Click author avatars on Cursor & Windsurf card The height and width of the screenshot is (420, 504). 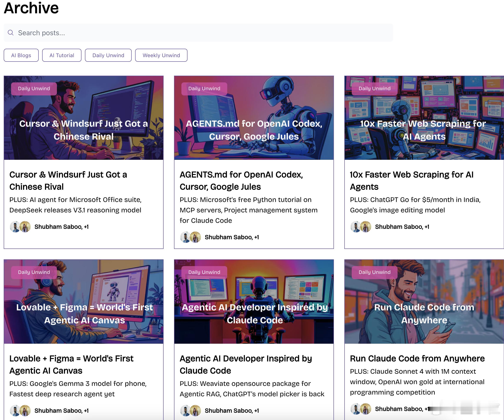pyautogui.click(x=20, y=227)
